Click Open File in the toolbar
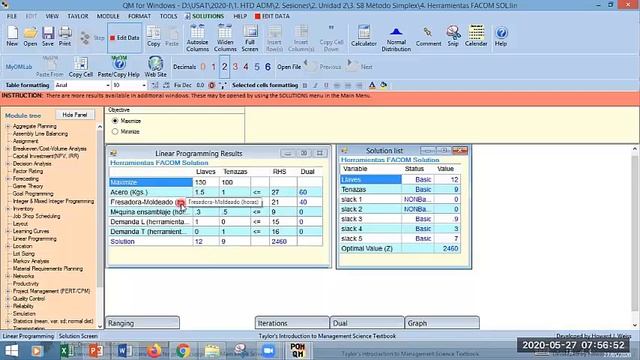 pyautogui.click(x=289, y=67)
